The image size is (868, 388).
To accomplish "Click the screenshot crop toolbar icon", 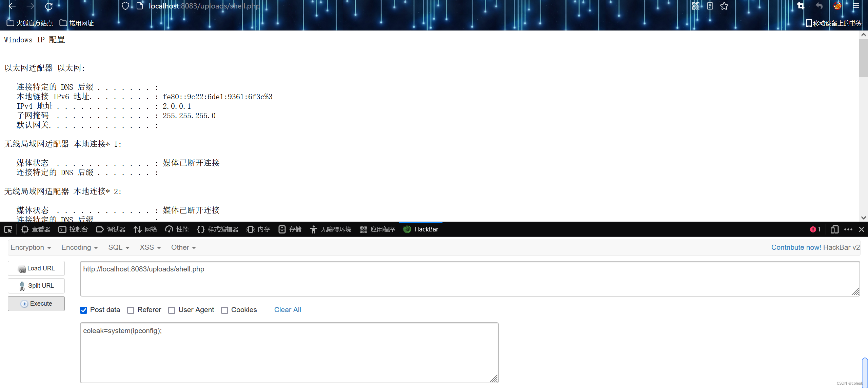I will click(x=801, y=6).
